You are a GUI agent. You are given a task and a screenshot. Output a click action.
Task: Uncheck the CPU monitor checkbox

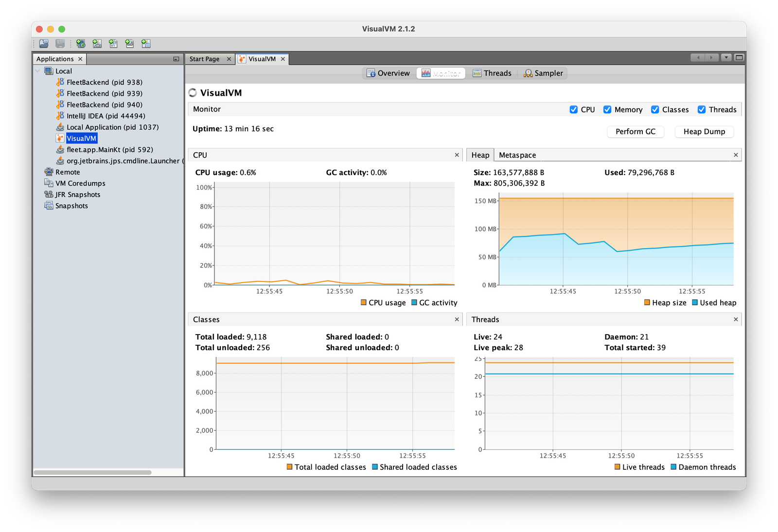[574, 109]
